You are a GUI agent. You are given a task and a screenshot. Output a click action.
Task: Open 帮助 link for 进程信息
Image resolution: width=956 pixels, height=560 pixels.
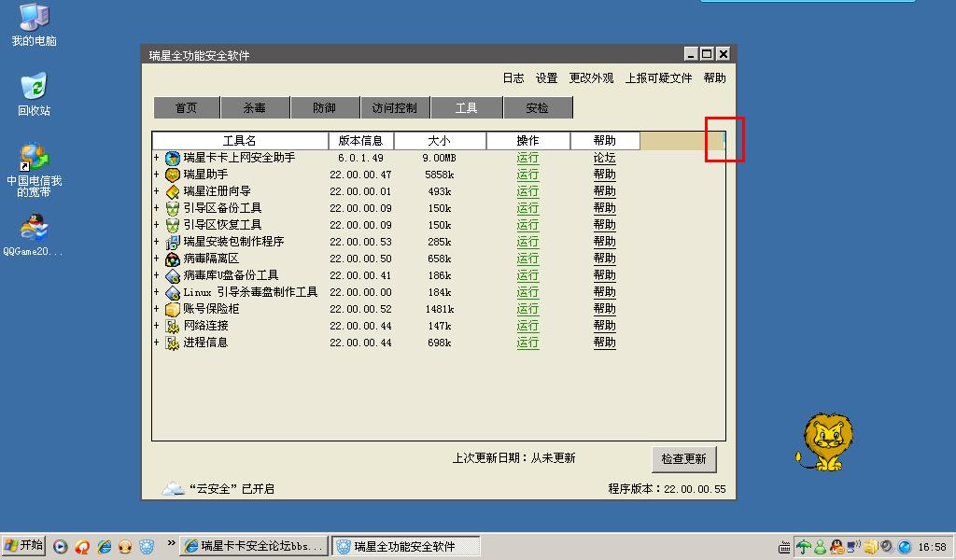click(604, 343)
